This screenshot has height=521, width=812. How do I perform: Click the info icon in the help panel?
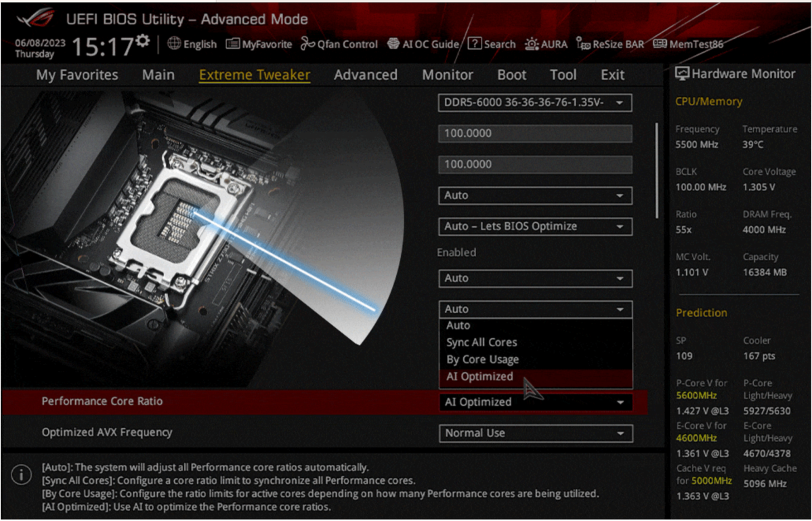[21, 474]
